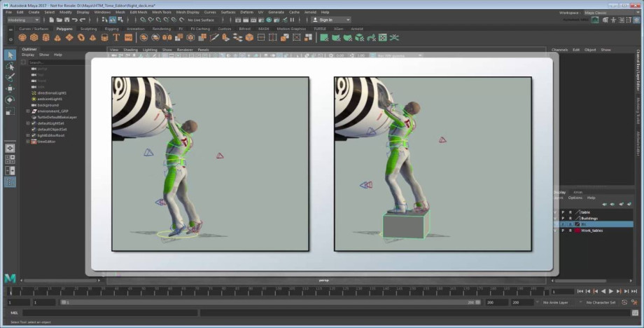The image size is (644, 328).
Task: Click the polygon cube shelf icon
Action: [33, 38]
